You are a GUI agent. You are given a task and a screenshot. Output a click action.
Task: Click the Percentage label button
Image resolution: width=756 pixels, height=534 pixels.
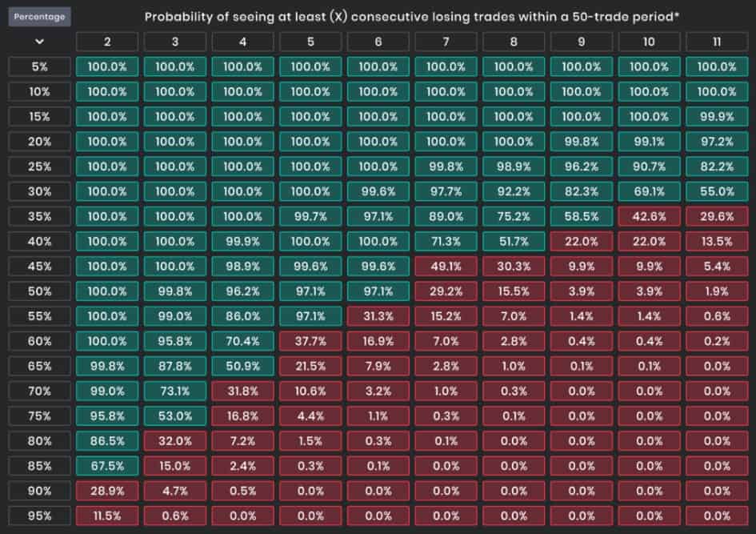39,15
